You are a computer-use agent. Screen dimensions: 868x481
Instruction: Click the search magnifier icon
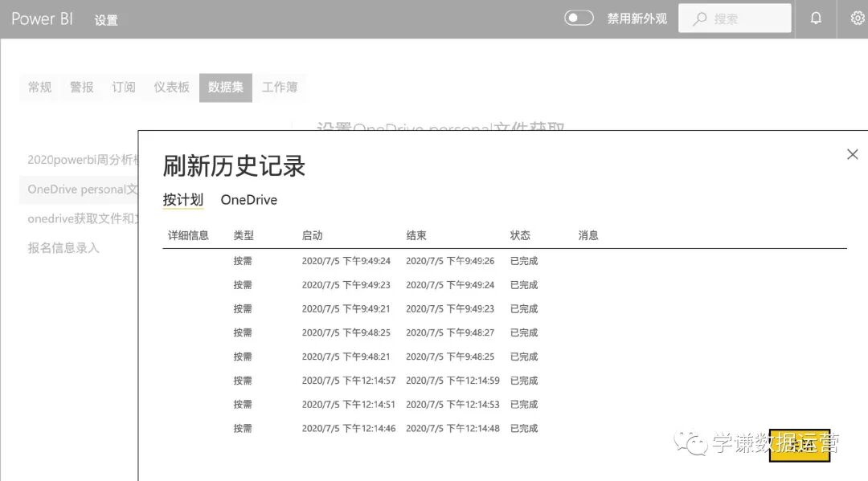700,18
